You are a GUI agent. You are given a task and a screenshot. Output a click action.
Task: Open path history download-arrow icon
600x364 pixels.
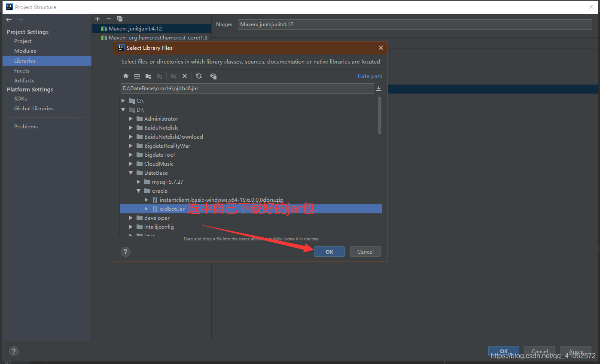tap(379, 88)
